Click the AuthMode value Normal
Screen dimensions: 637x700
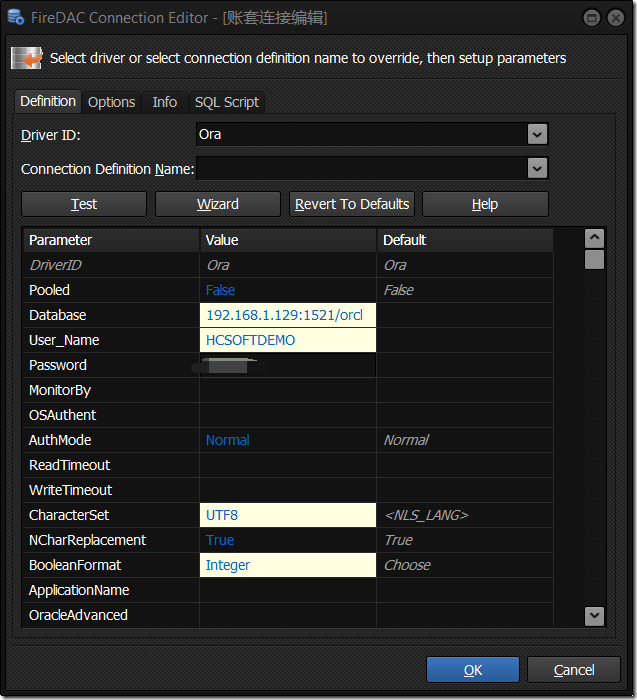click(288, 440)
